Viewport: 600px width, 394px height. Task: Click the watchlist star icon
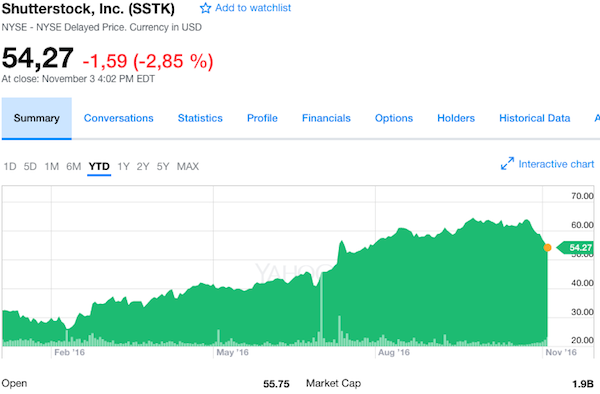[x=205, y=8]
